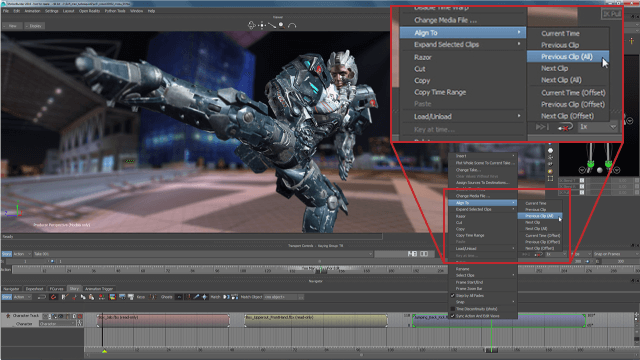This screenshot has height=360, width=640.
Task: Select the viewer zoom magnifier icon
Action: point(281,25)
